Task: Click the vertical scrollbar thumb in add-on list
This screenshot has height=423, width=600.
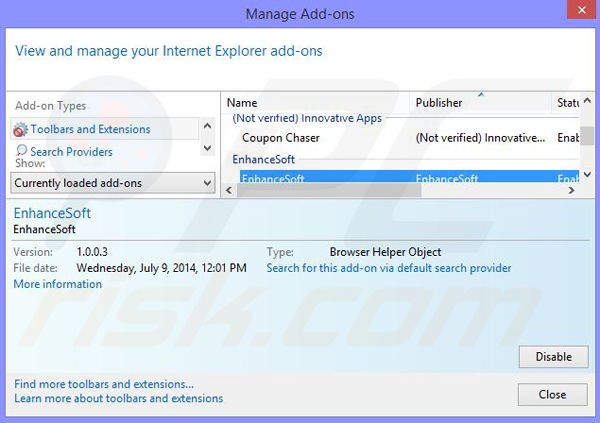Action: [587, 136]
